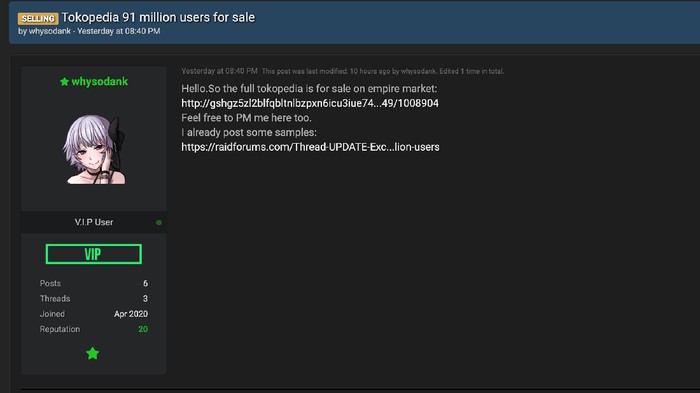Screen dimensions: 700x393
Task: Click the Posts count 6
Action: (146, 284)
